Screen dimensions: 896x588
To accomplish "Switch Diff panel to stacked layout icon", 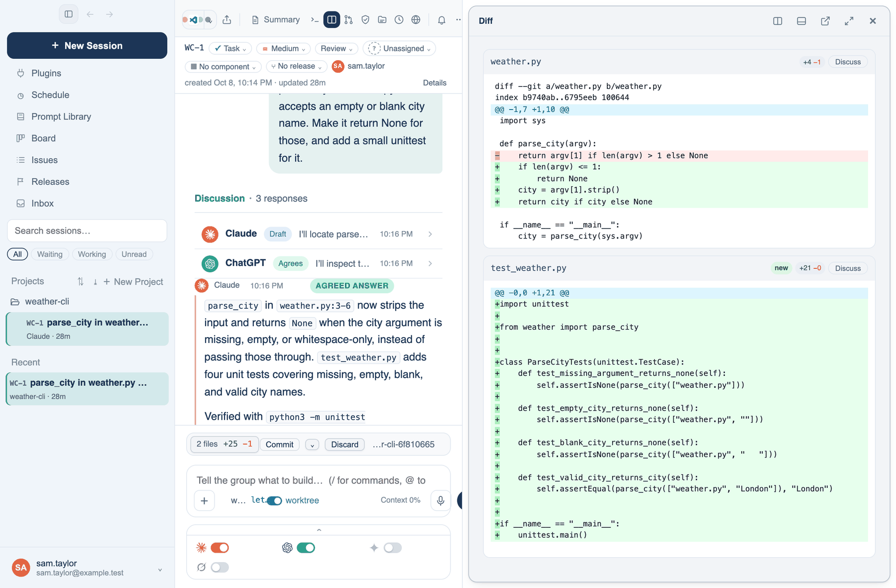I will [x=801, y=21].
